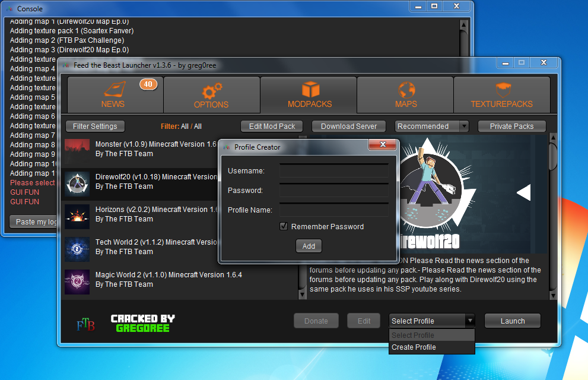Minimize the Feed the Beast Launcher window
588x380 pixels.
505,63
